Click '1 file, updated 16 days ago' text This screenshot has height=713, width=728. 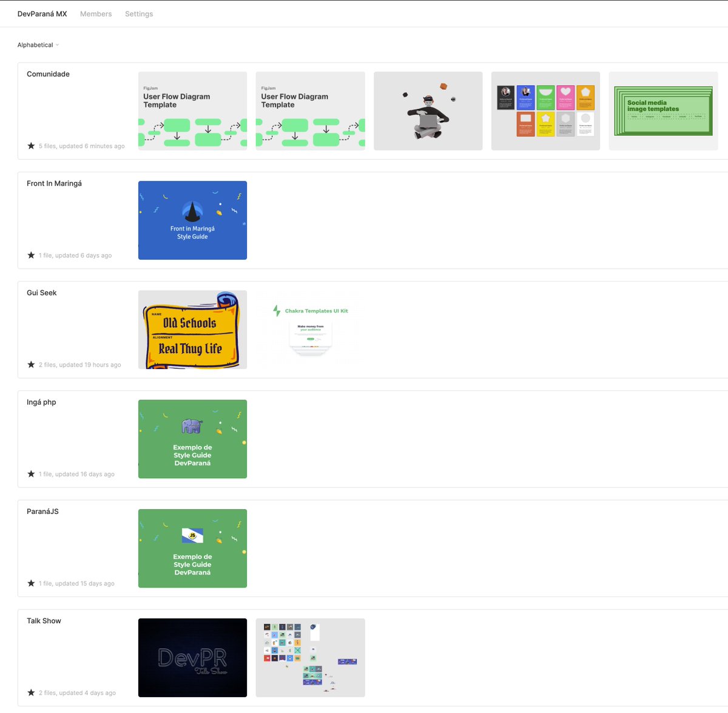(x=76, y=475)
